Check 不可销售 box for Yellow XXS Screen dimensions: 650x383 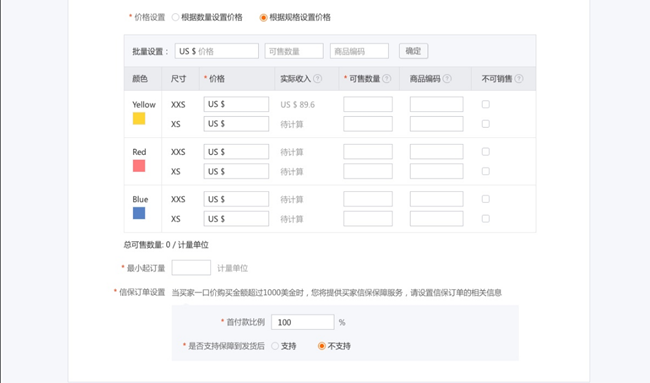click(x=485, y=104)
